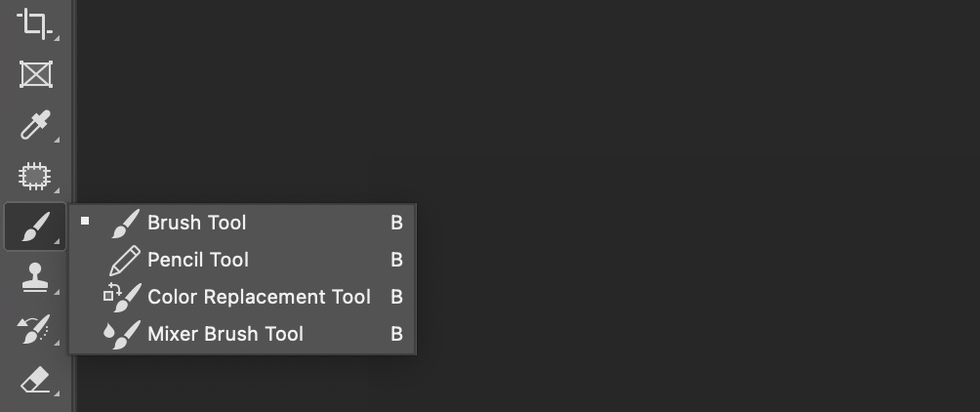Viewport: 980px width, 412px height.
Task: Click the active-tool square marker beside Brush Tool
Action: pyautogui.click(x=85, y=221)
